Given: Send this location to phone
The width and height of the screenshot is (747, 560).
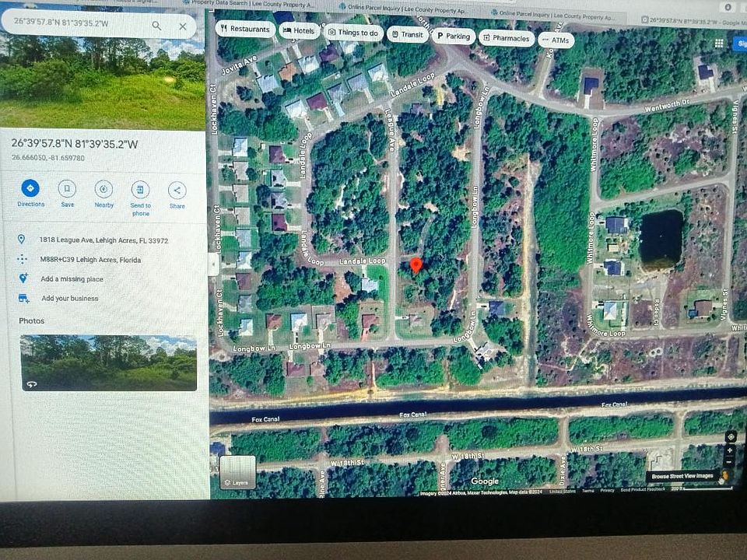Looking at the screenshot, I should [x=140, y=190].
